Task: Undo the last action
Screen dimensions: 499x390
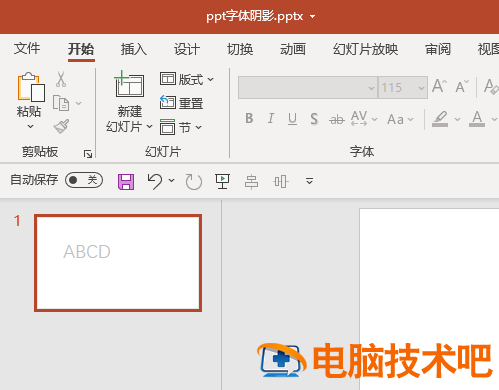Action: (x=155, y=181)
